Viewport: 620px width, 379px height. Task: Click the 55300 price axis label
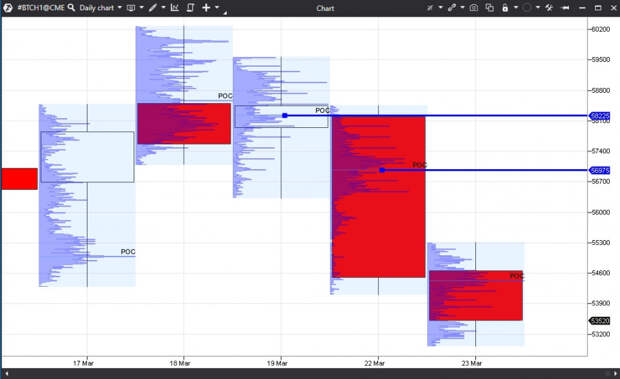pyautogui.click(x=601, y=243)
